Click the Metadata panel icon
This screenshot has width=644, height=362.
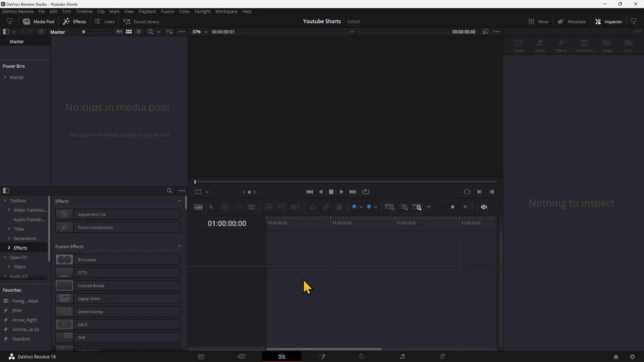point(560,21)
